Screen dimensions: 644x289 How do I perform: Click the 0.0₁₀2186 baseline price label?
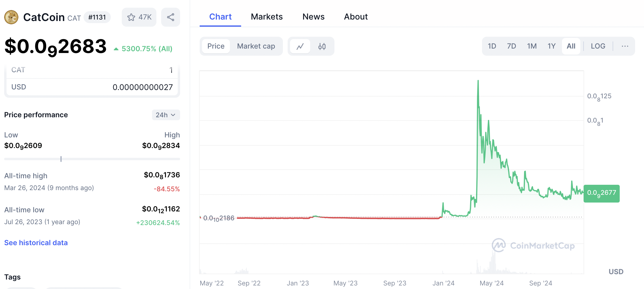[x=219, y=219]
